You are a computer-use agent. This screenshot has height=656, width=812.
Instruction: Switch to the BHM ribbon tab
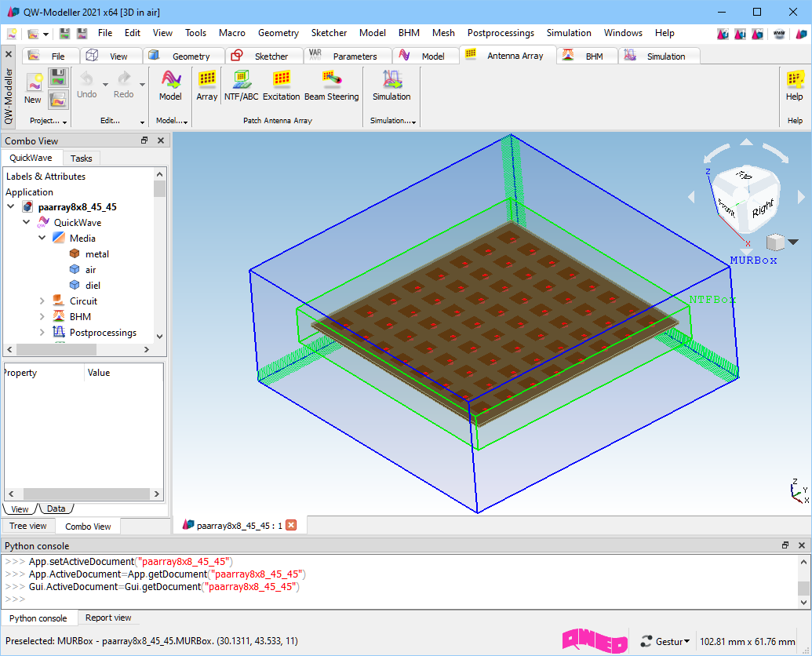pyautogui.click(x=593, y=56)
